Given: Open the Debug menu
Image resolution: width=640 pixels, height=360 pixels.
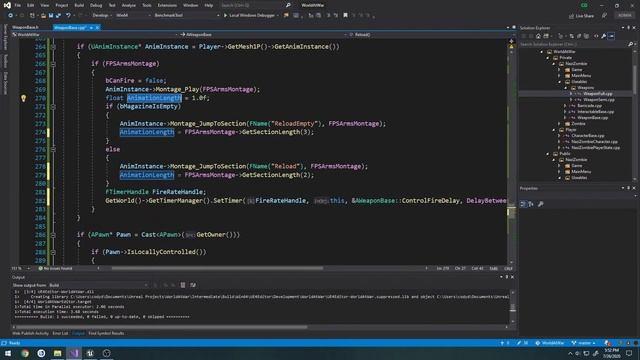Looking at the screenshot, I should pyautogui.click(x=96, y=5).
